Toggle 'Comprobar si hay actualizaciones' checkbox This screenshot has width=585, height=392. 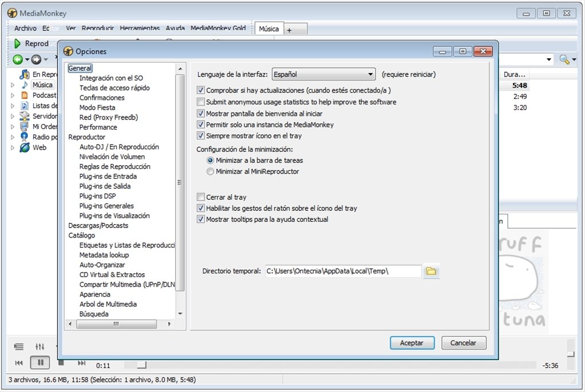click(x=201, y=90)
